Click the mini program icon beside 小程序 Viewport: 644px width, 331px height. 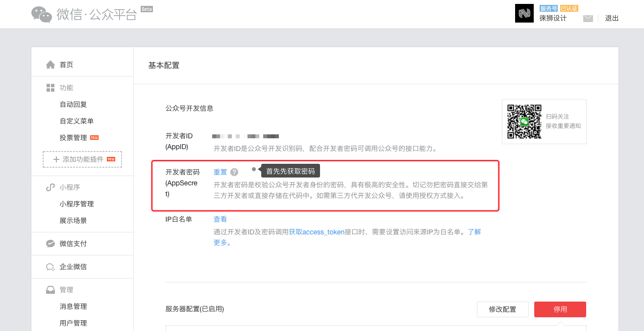click(50, 187)
